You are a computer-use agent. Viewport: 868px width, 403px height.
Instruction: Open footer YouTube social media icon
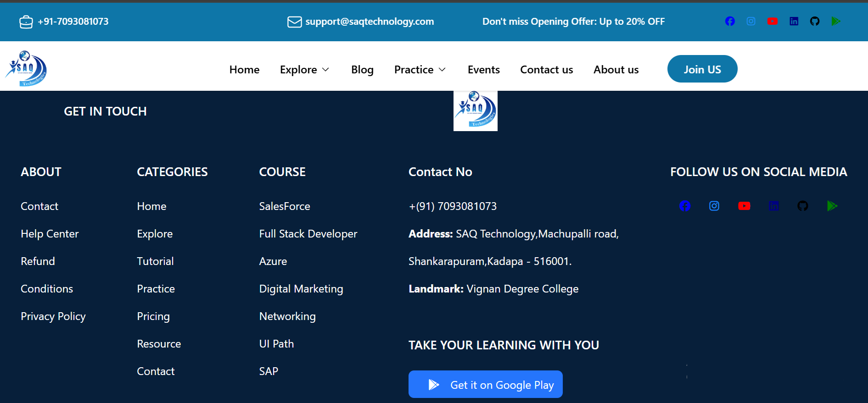coord(744,206)
